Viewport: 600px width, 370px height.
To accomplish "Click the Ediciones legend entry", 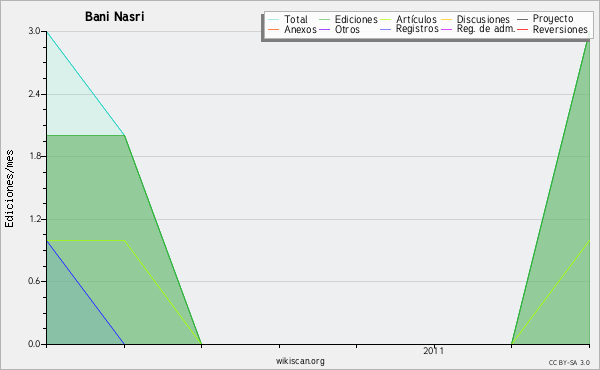I will click(x=348, y=19).
